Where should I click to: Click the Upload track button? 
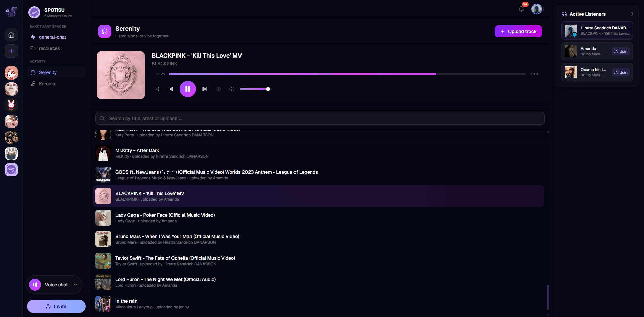click(x=518, y=31)
